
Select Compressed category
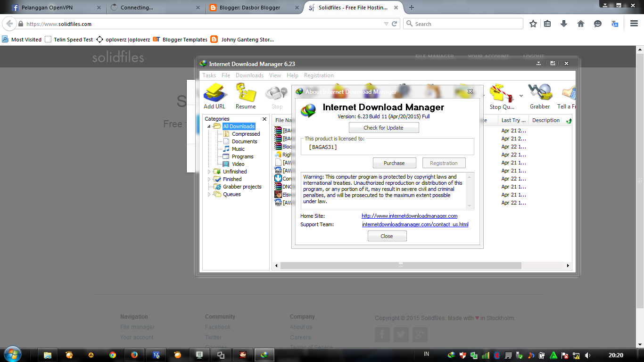tap(246, 134)
